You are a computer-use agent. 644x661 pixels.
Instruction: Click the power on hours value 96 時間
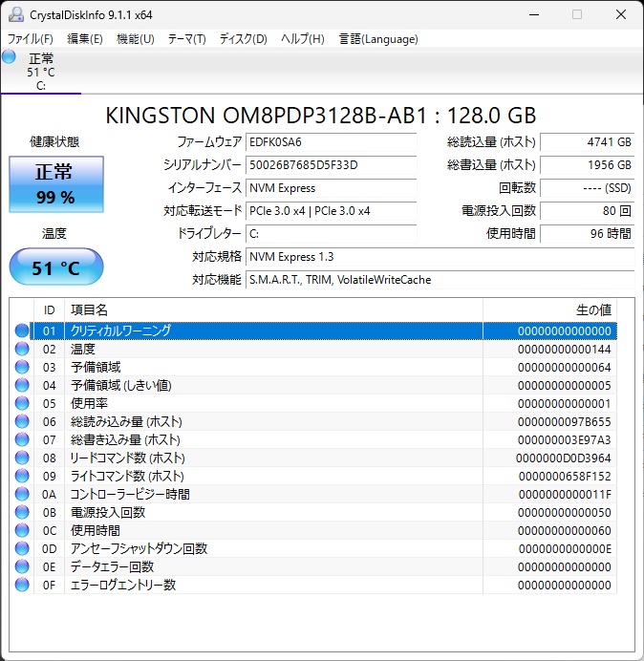tap(587, 234)
